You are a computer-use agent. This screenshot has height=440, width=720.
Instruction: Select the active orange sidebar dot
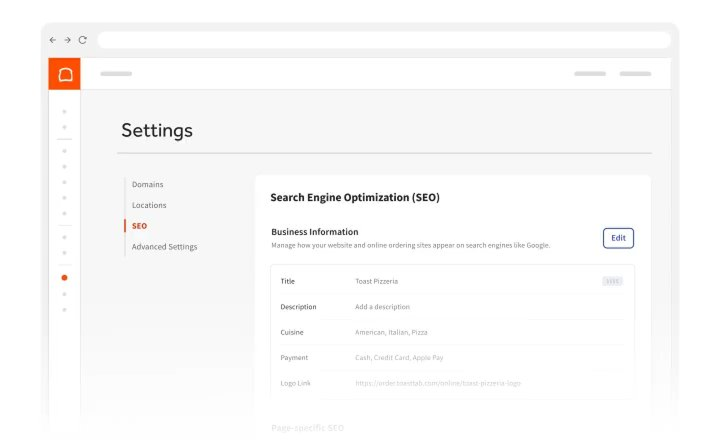click(64, 277)
